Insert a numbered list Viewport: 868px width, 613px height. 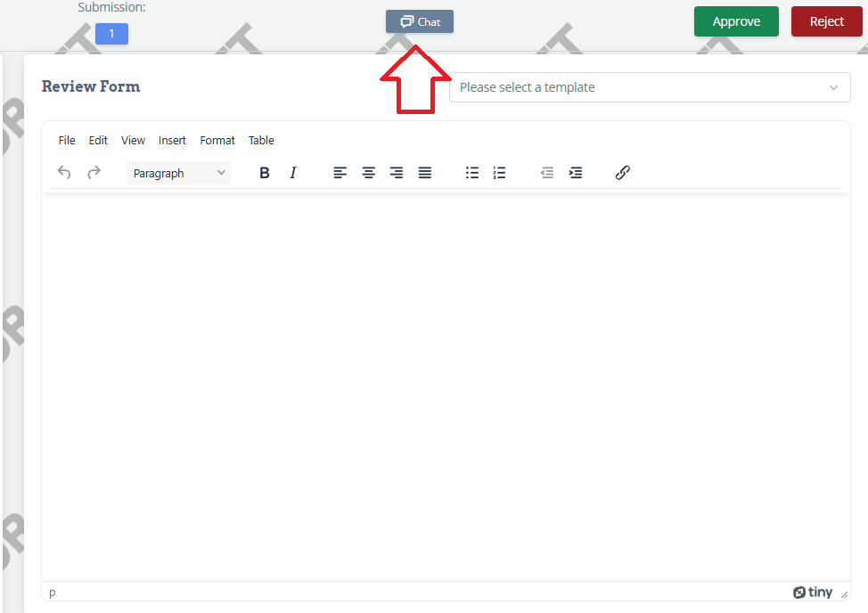click(x=499, y=173)
